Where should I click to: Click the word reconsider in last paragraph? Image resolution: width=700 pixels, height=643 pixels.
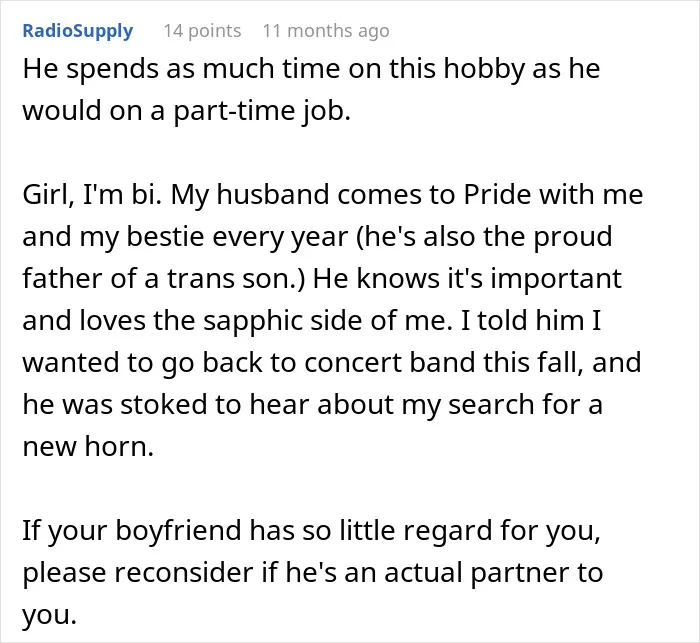(184, 572)
